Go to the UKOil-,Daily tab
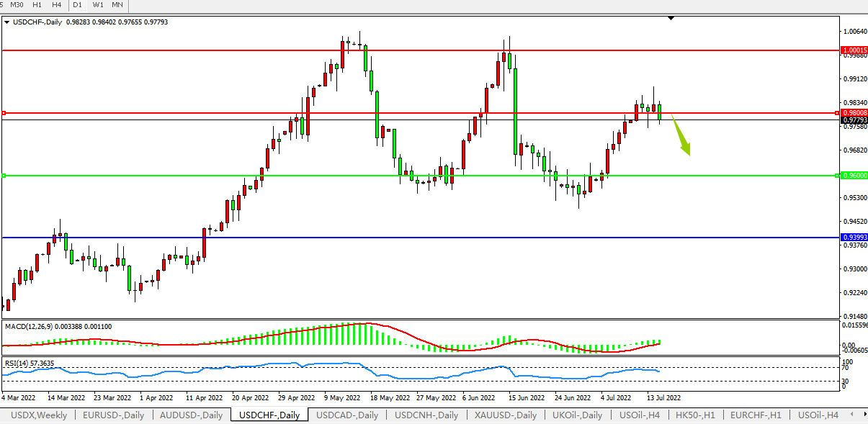 click(x=578, y=415)
